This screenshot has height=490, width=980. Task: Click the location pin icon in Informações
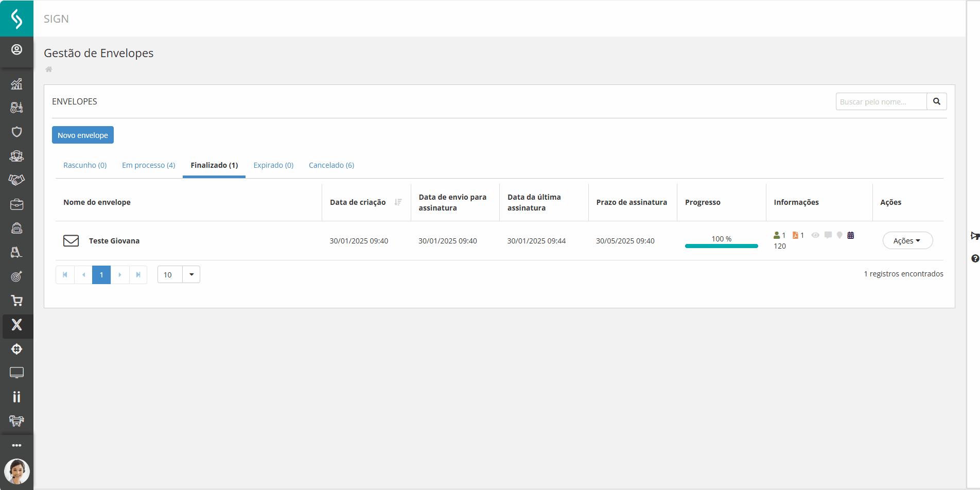pos(839,235)
